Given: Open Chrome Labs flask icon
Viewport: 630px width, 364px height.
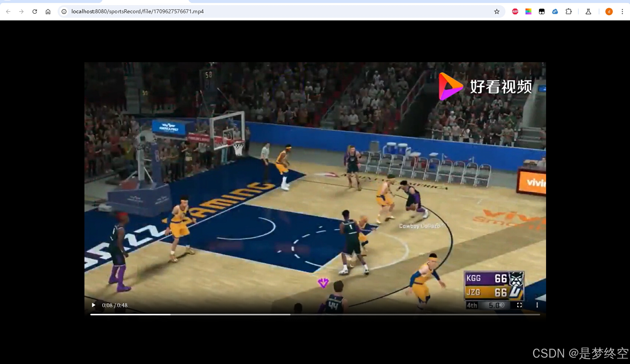Looking at the screenshot, I should point(588,12).
